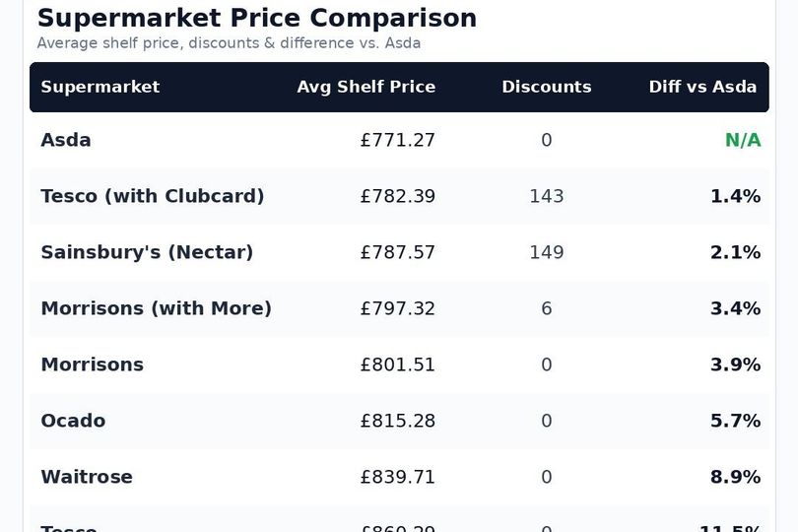Click the Discounts column header
This screenshot has height=532, width=798.
547,87
